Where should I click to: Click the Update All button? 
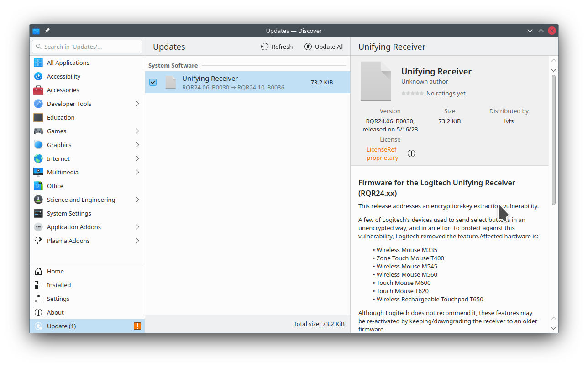[x=324, y=47]
